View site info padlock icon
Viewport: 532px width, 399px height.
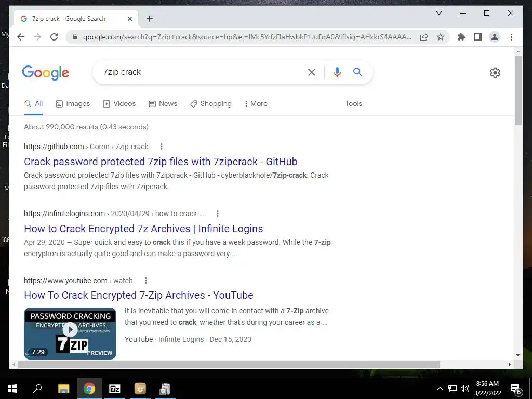[x=75, y=37]
